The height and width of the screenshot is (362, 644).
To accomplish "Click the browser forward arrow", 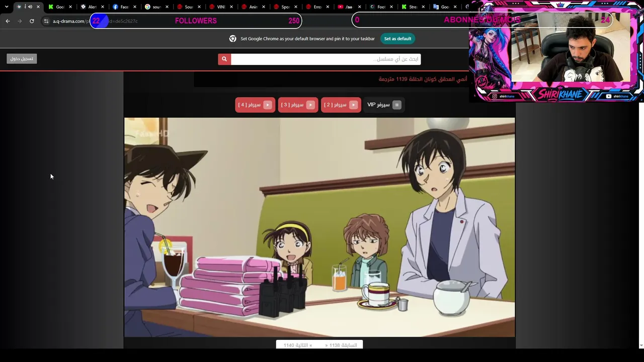I will tap(20, 21).
